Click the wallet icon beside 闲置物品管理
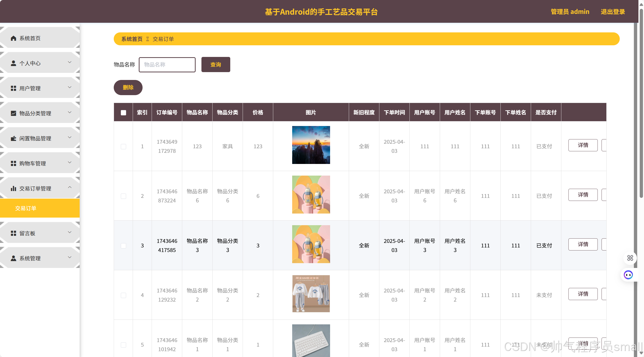The width and height of the screenshot is (644, 357). tap(13, 138)
